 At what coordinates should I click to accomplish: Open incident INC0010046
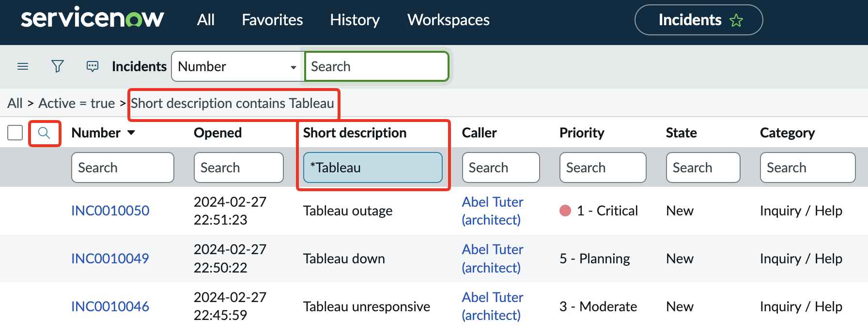(110, 306)
